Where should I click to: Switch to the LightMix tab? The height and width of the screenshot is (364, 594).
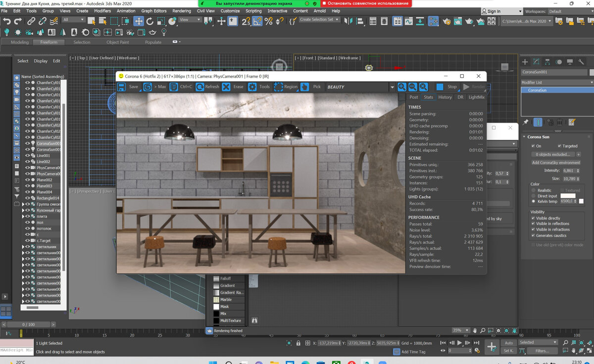[x=476, y=97]
